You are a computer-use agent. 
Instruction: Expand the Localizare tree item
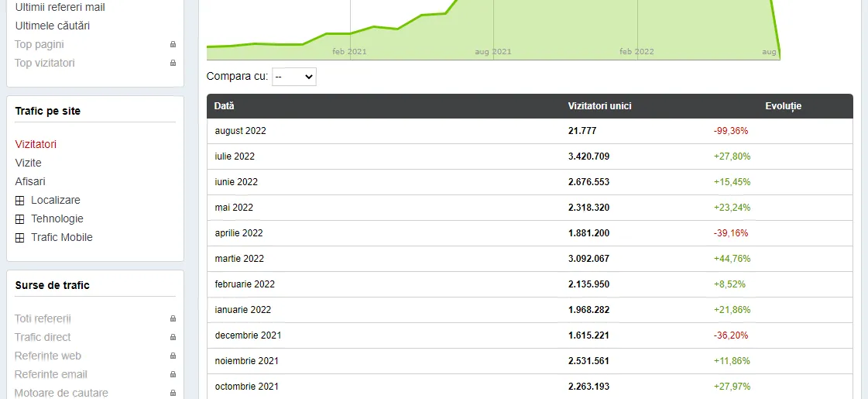[20, 201]
